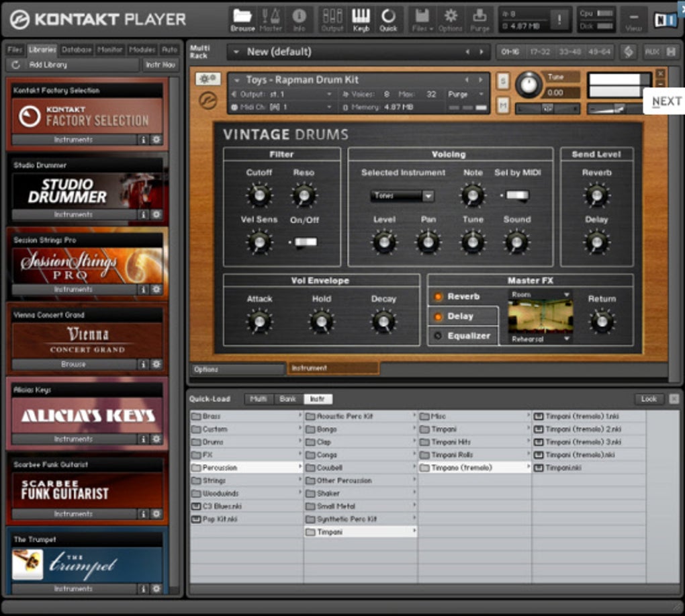Click refresh icon beside Add Library

pyautogui.click(x=15, y=64)
